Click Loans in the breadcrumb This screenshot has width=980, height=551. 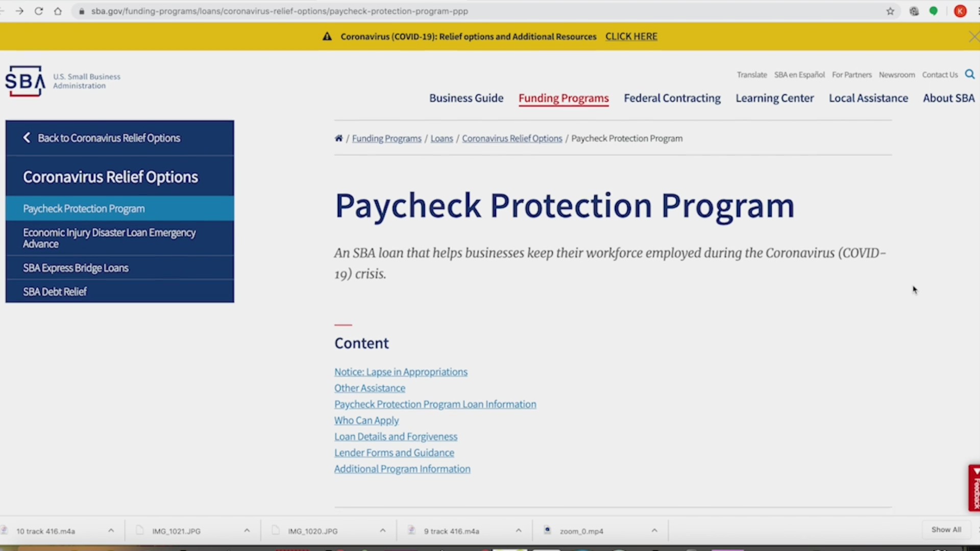point(442,139)
